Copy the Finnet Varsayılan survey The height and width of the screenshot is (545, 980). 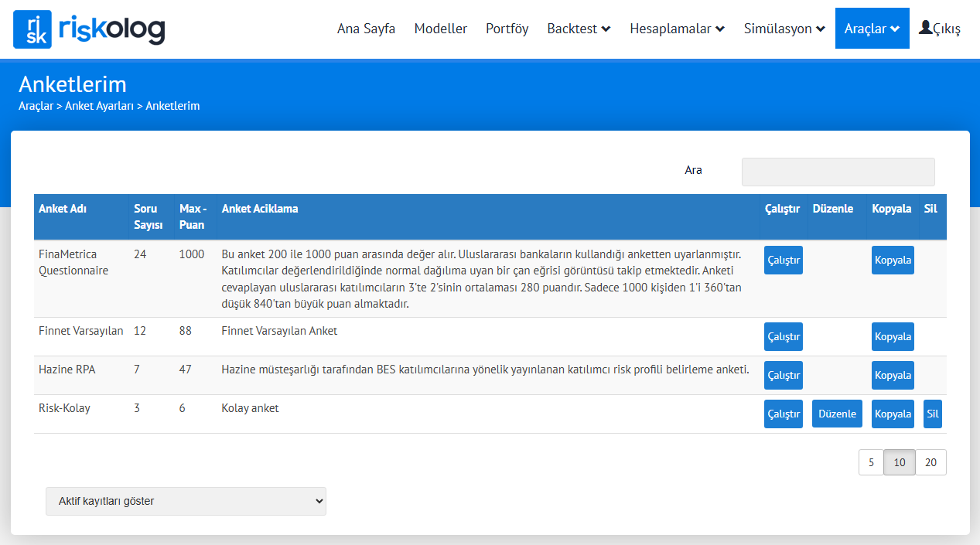coord(893,336)
